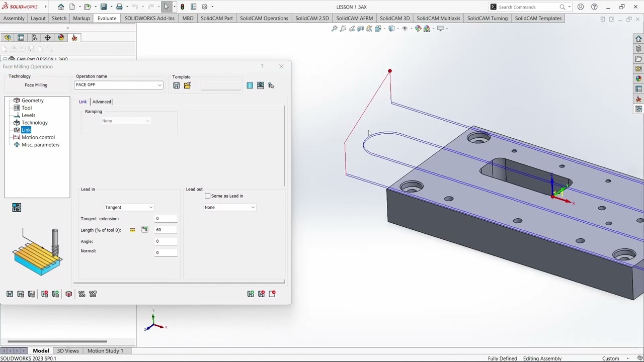Open the DisplayManager color sphere tab

click(61, 38)
